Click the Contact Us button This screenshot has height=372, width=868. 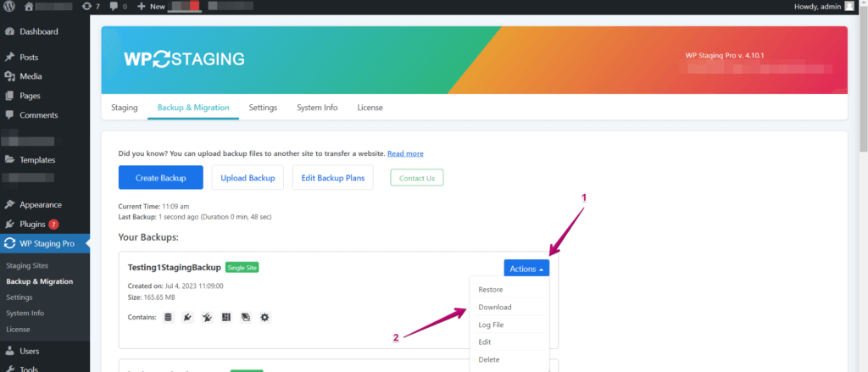click(x=417, y=178)
